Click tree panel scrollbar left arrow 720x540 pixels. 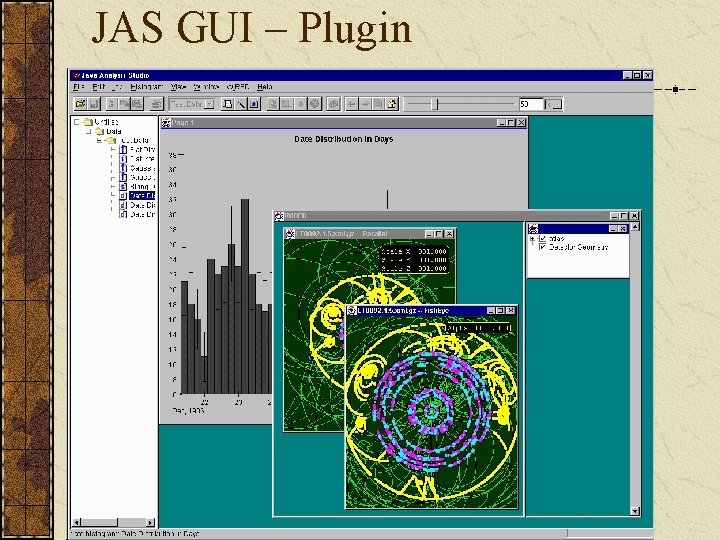pyautogui.click(x=77, y=523)
